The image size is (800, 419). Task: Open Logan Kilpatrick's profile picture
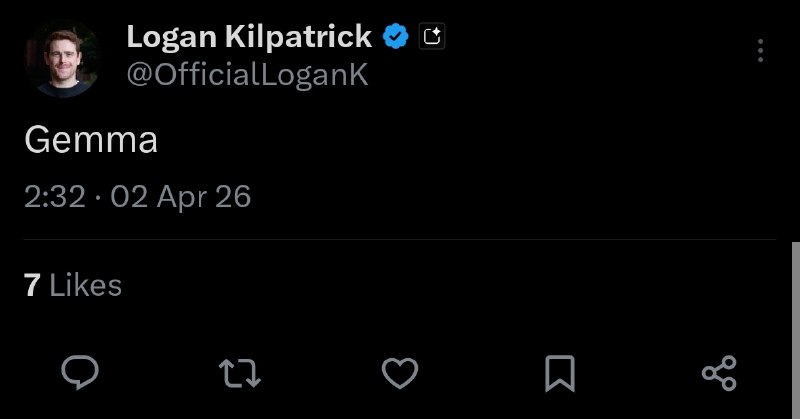coord(62,60)
